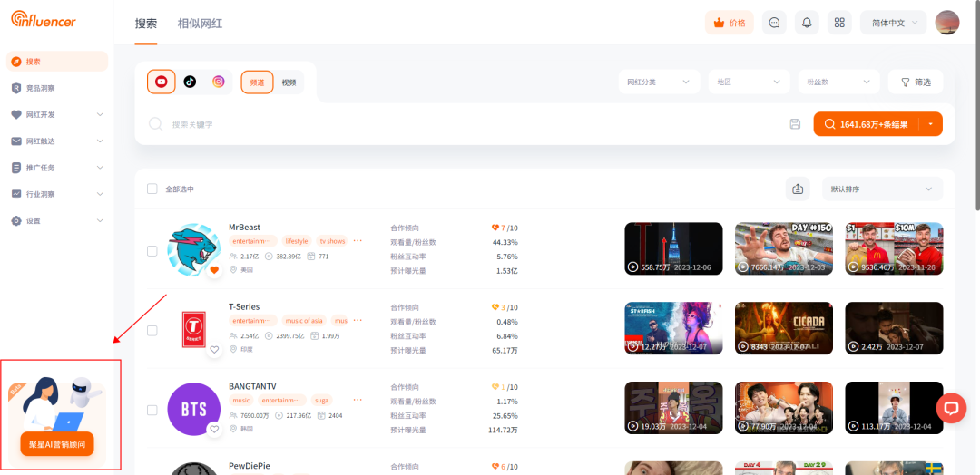This screenshot has width=980, height=475.
Task: Tick the MrBeast row checkbox
Action: [152, 251]
